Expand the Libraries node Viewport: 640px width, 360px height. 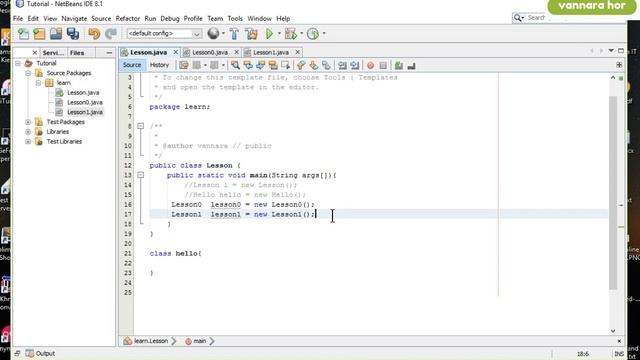pyautogui.click(x=28, y=132)
